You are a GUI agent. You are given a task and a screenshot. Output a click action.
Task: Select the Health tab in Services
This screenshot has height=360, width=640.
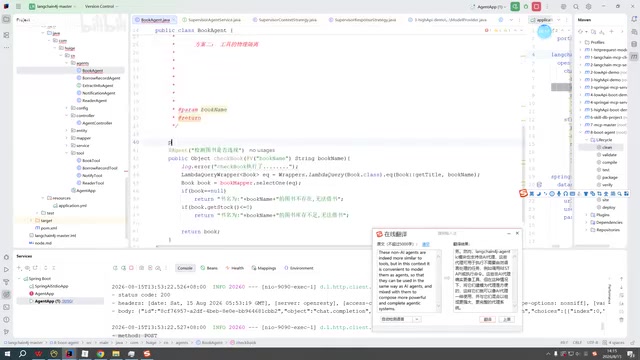tap(234, 268)
